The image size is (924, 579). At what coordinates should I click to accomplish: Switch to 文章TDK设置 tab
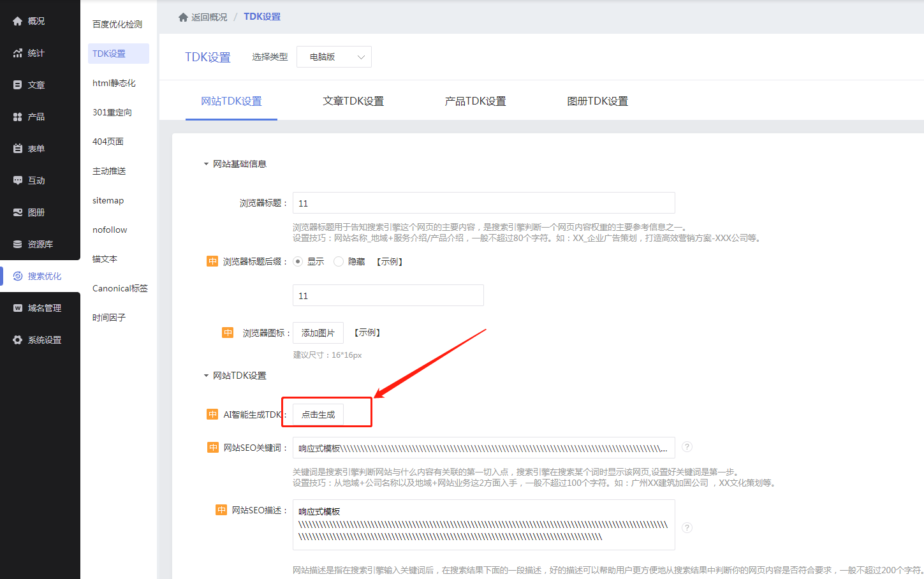[353, 101]
